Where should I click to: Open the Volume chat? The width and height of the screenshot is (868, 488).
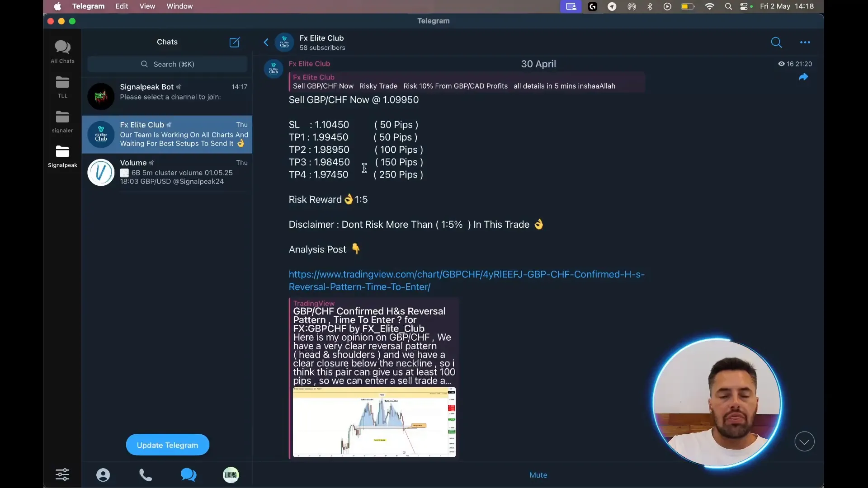click(167, 172)
